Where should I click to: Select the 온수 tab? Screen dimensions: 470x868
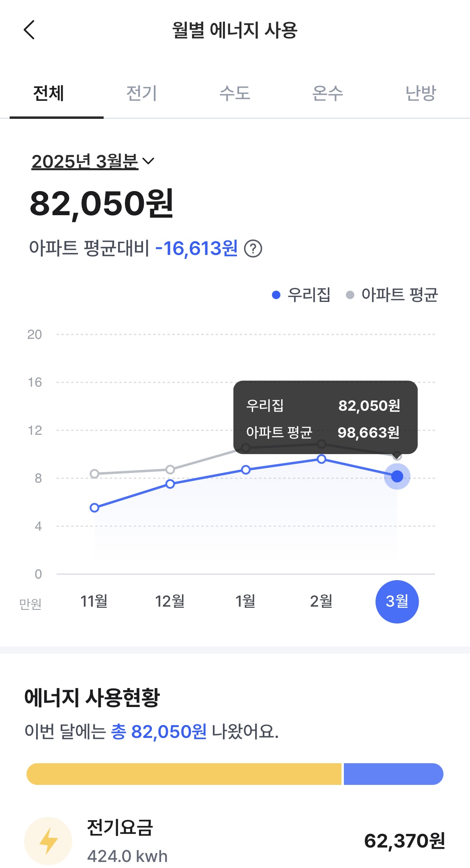(328, 94)
